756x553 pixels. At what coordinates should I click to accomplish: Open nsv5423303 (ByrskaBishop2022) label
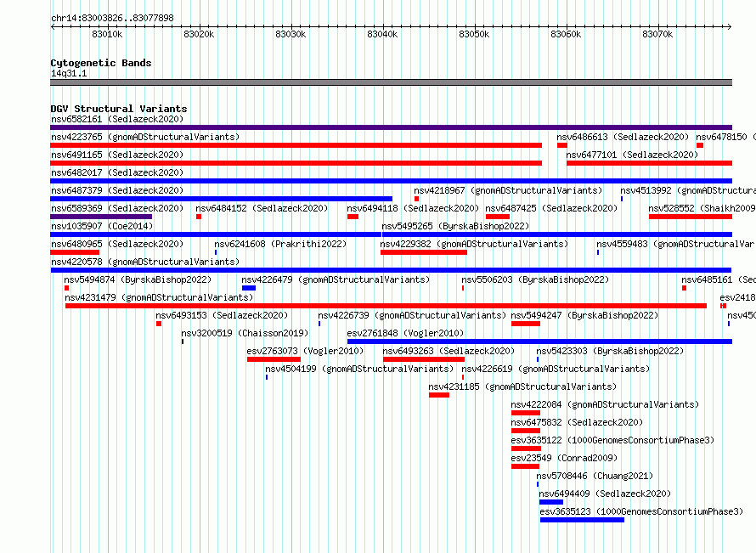point(611,351)
